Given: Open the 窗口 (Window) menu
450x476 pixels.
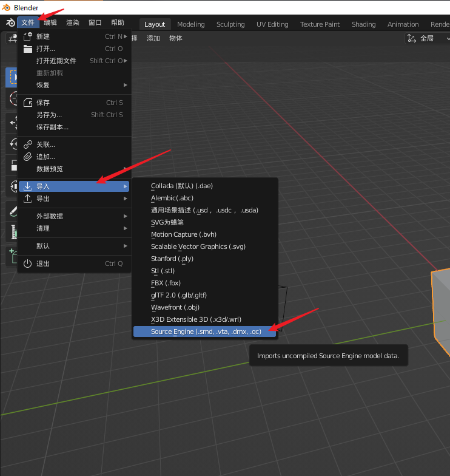Looking at the screenshot, I should click(95, 22).
